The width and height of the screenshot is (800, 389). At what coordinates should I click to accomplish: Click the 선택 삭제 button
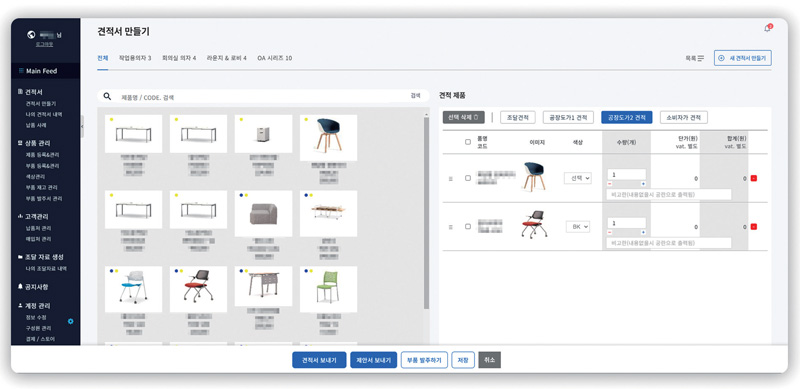click(463, 117)
